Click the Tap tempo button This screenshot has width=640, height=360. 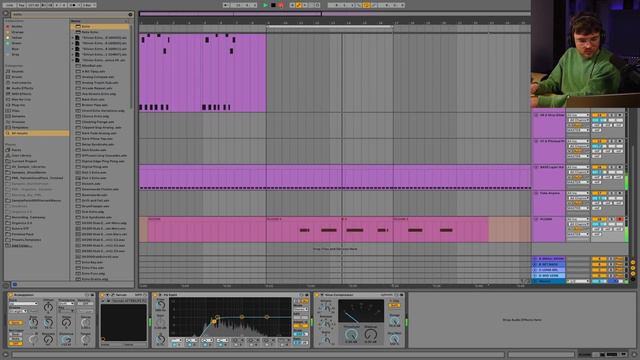(21, 5)
